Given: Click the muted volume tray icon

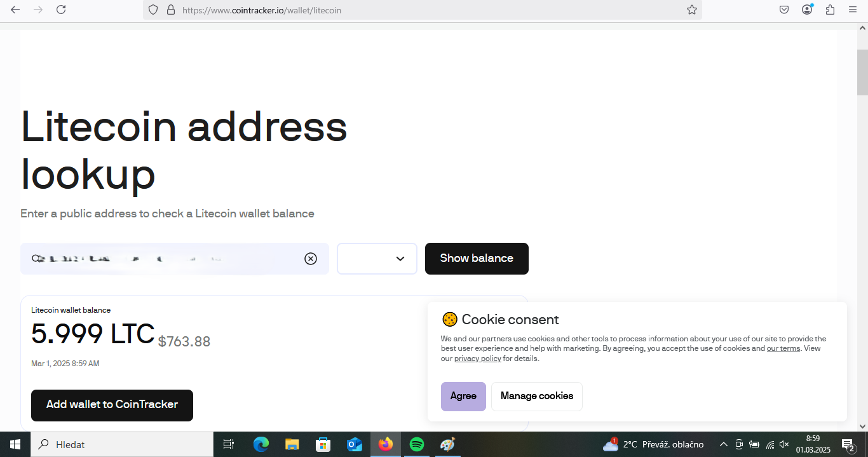Looking at the screenshot, I should (x=785, y=444).
